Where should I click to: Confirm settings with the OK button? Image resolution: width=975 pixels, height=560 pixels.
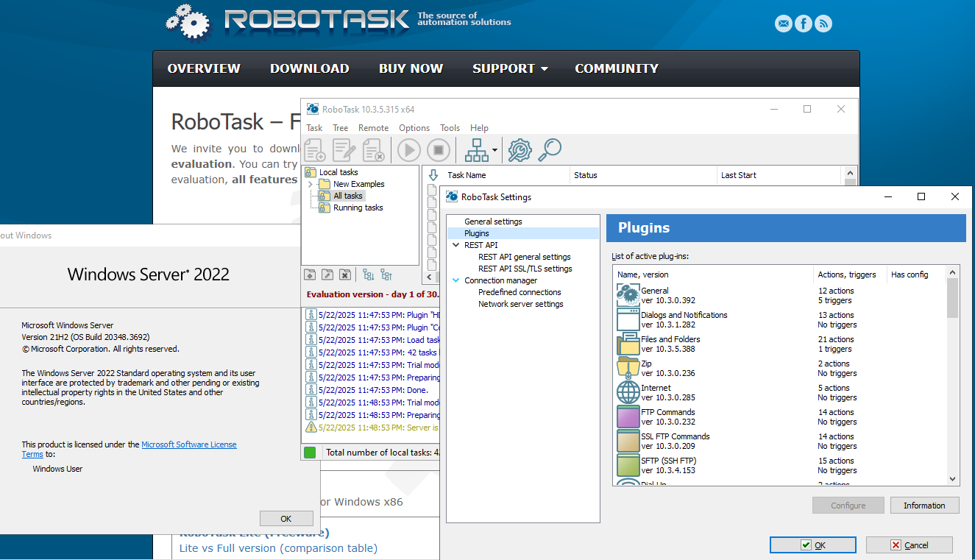pos(812,545)
